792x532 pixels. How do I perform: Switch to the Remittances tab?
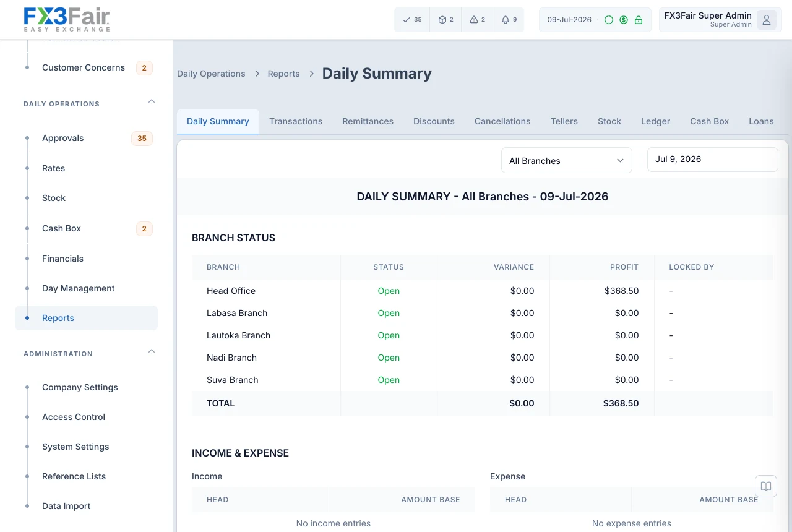point(368,121)
